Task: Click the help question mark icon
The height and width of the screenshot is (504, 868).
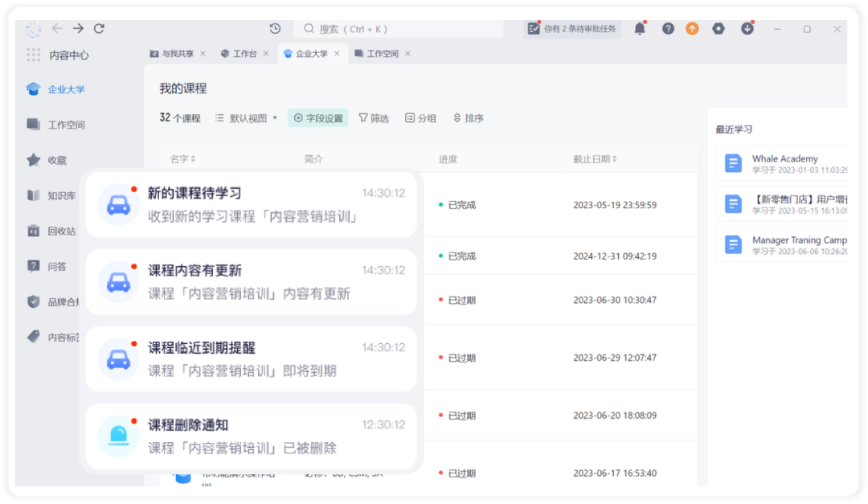Action: click(x=668, y=29)
